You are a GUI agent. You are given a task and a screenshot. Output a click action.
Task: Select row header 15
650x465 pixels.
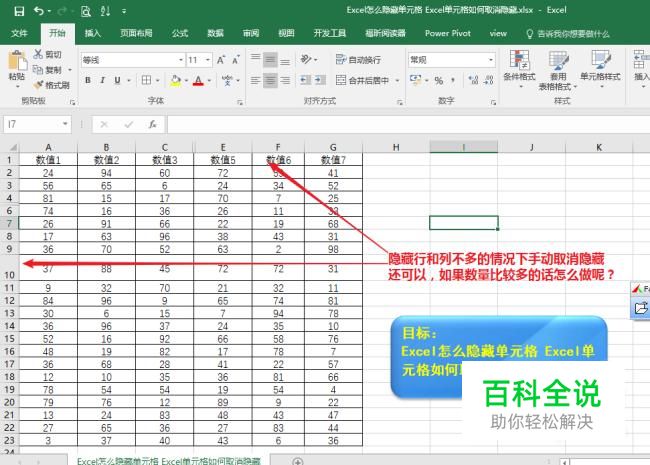pos(10,339)
